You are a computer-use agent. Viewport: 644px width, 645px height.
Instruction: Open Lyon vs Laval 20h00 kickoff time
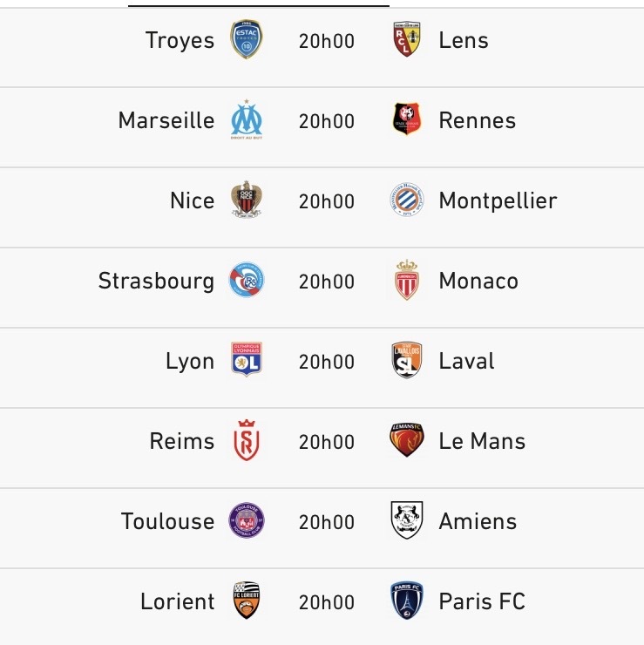[327, 362]
